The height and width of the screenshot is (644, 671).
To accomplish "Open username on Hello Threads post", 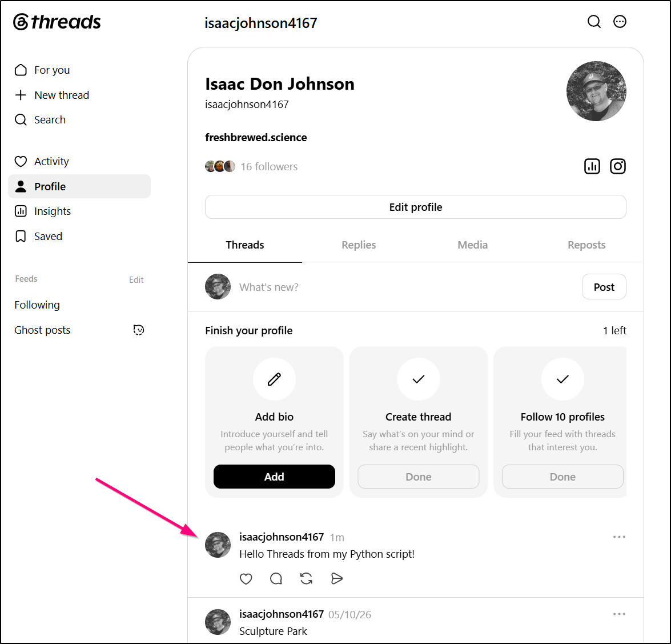I will tap(281, 537).
